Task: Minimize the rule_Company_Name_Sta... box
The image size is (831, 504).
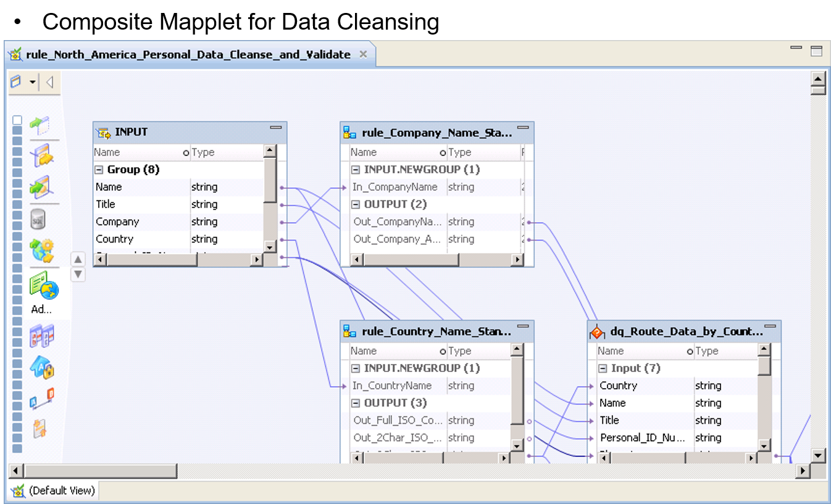Action: click(x=523, y=128)
